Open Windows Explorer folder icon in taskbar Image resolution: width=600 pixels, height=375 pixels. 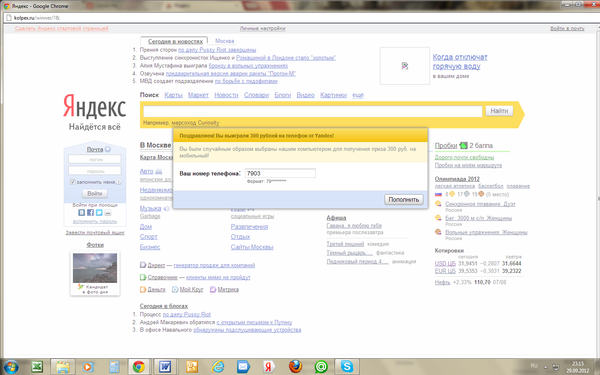(x=63, y=367)
